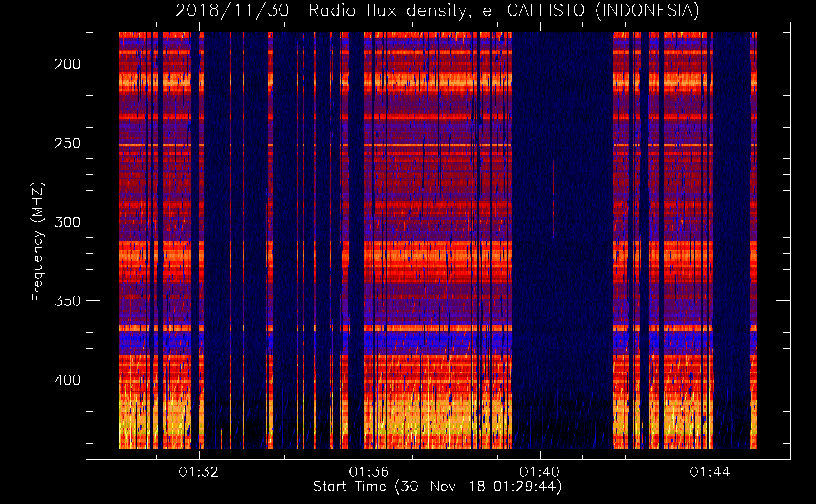816x504 pixels.
Task: Click the 01:40 time tick label
Action: 540,472
